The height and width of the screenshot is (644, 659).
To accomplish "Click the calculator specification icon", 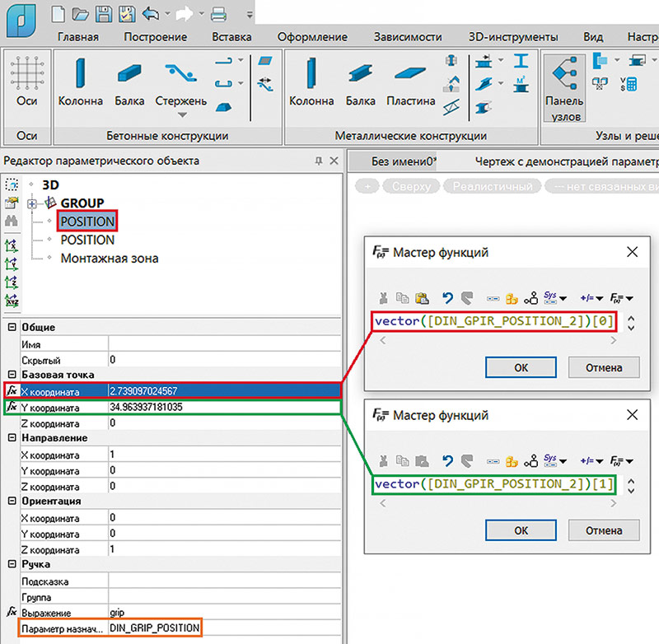I will tap(629, 84).
